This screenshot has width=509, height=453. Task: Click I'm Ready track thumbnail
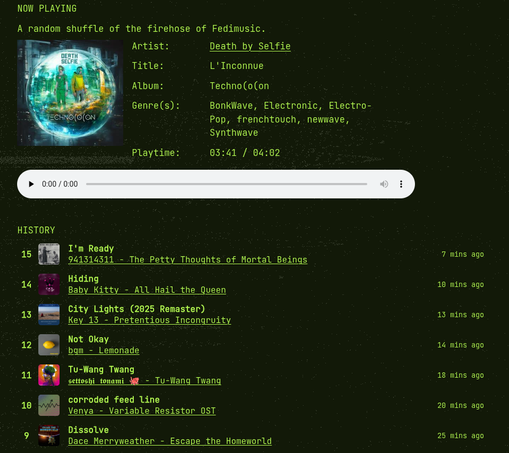coord(49,254)
